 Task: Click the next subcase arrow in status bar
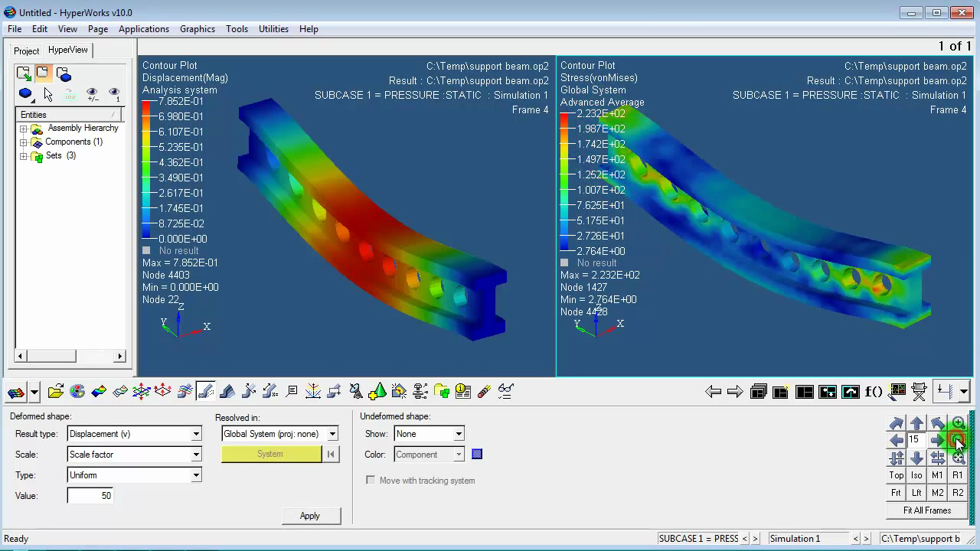coord(755,539)
